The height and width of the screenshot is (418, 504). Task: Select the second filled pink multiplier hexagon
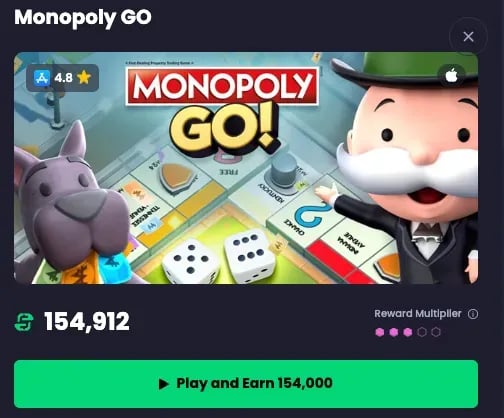click(394, 332)
